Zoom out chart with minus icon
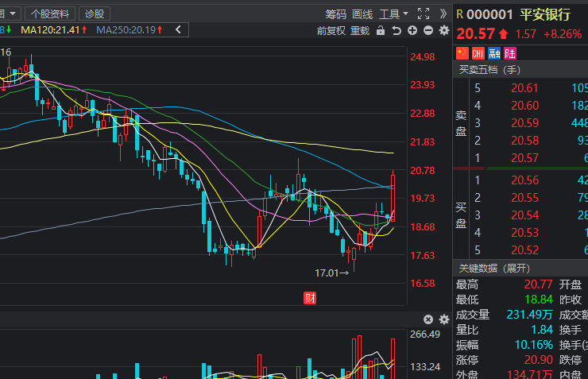The width and height of the screenshot is (588, 379). click(x=428, y=30)
